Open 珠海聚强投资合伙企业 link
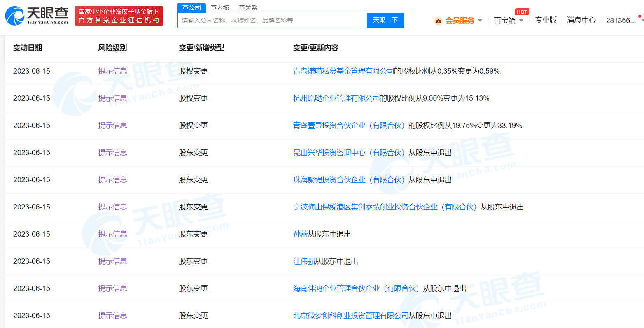 pos(349,180)
